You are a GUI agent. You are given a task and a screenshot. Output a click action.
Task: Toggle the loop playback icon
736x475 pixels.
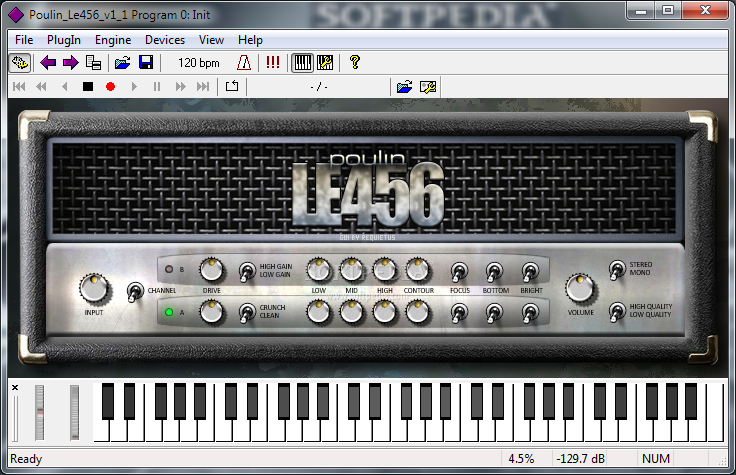[232, 86]
